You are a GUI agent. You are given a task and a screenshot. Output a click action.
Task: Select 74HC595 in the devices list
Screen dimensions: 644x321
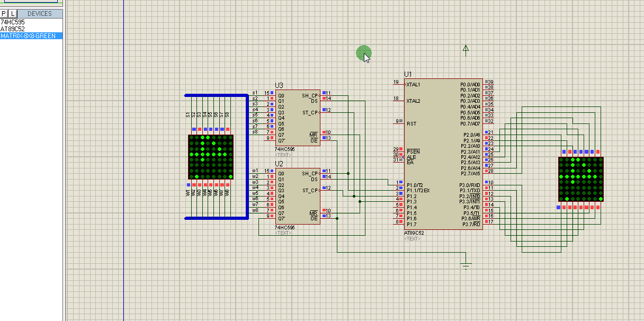point(13,22)
